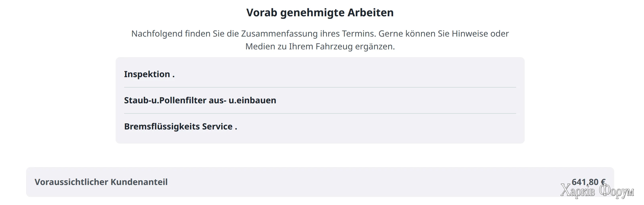Click the divider line below Inspektion
The image size is (644, 205).
[x=320, y=87]
